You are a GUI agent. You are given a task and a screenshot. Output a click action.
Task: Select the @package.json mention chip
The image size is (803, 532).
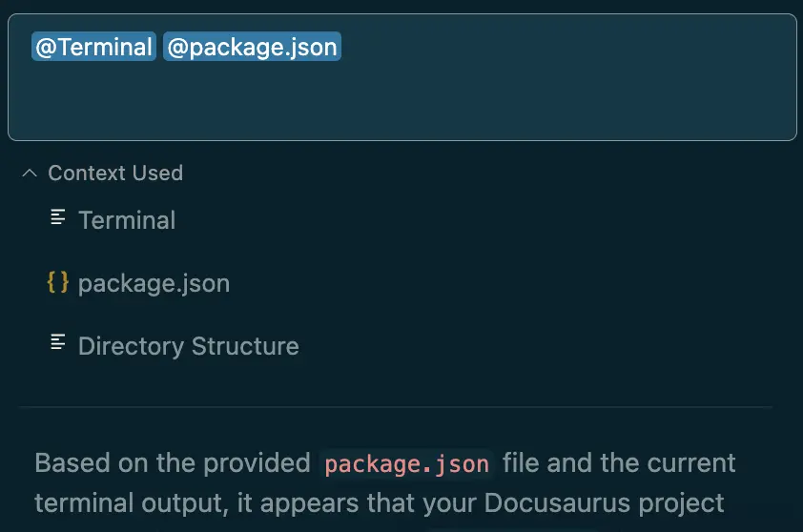point(252,47)
